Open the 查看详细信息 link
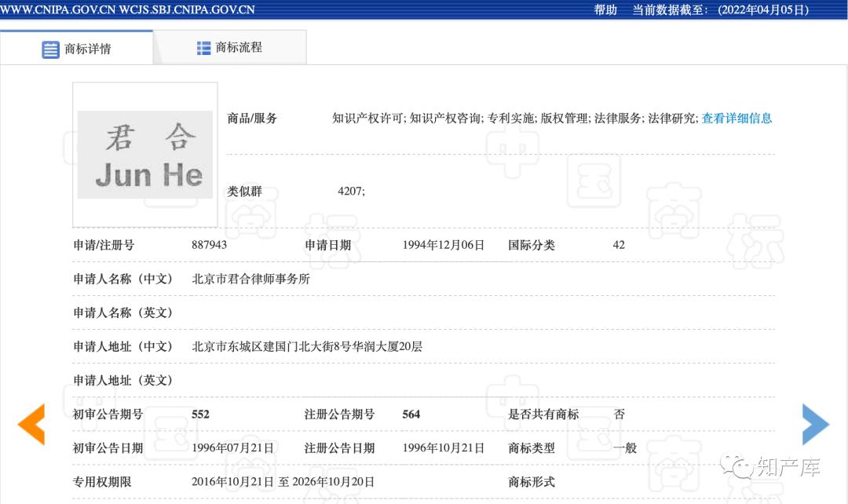This screenshot has width=848, height=504. coord(737,119)
